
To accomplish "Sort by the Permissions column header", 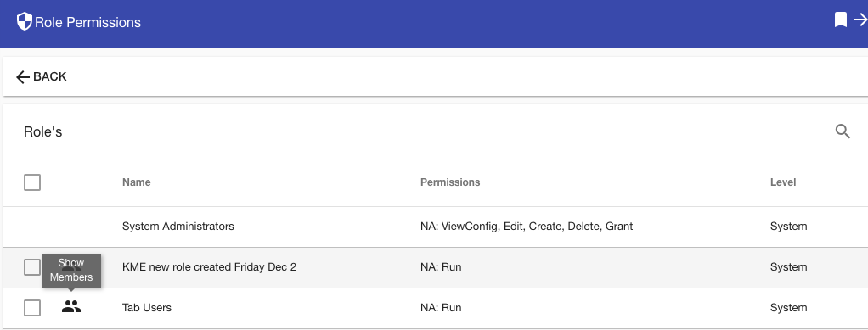I will 450,182.
